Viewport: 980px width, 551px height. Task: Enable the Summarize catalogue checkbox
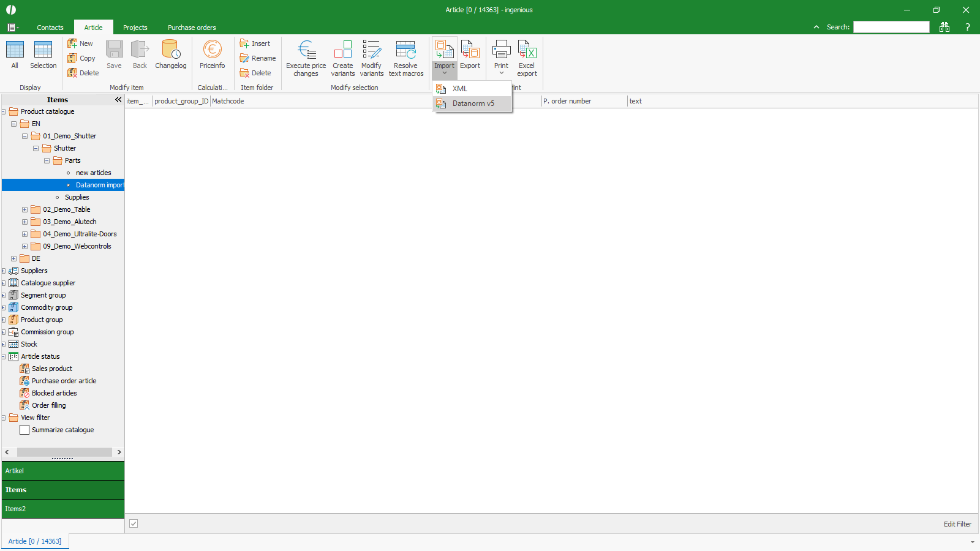point(24,430)
